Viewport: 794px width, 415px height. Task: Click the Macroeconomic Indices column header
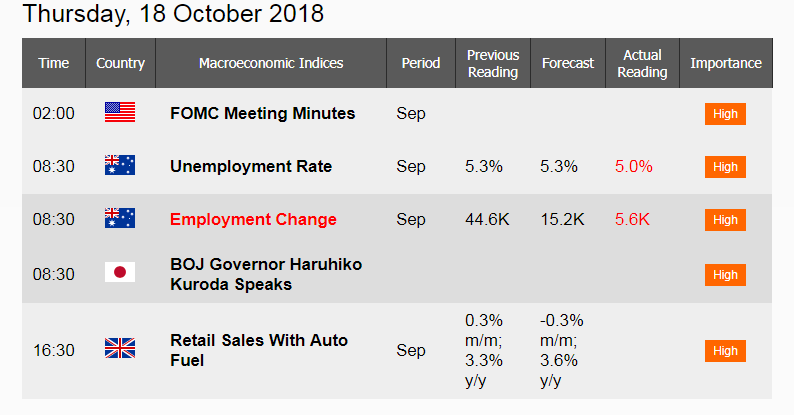click(271, 63)
